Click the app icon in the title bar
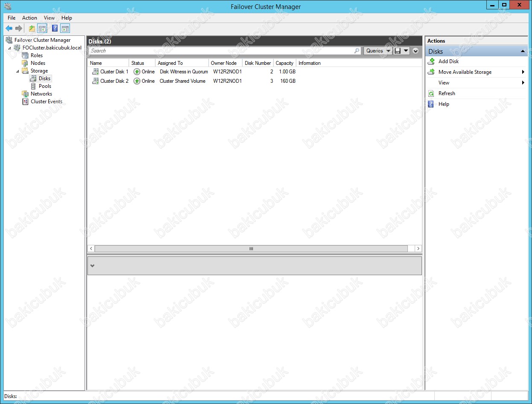The height and width of the screenshot is (404, 532). 8,6
